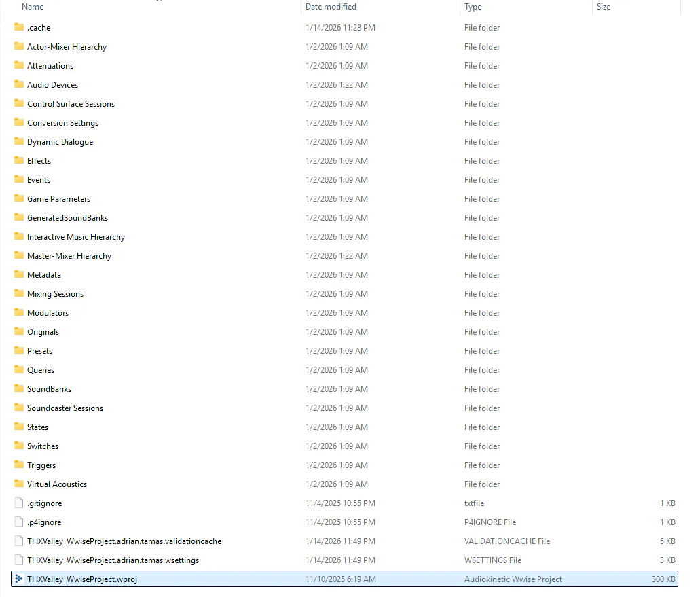Image resolution: width=700 pixels, height=597 pixels.
Task: Select the Soundcaster Sessions folder name
Action: tap(65, 408)
